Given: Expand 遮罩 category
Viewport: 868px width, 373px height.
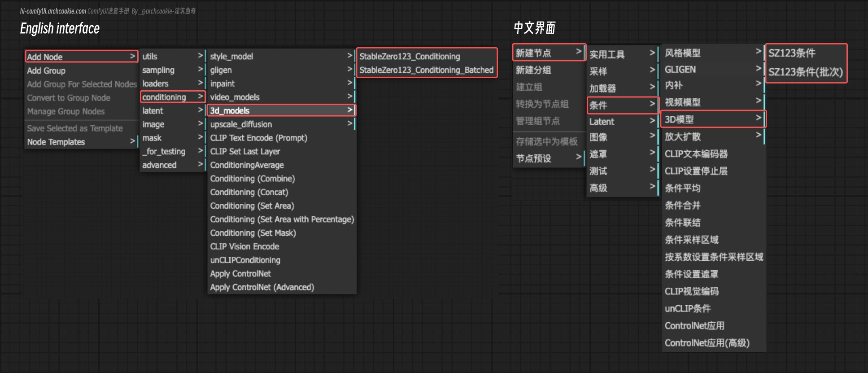Looking at the screenshot, I should [x=623, y=154].
